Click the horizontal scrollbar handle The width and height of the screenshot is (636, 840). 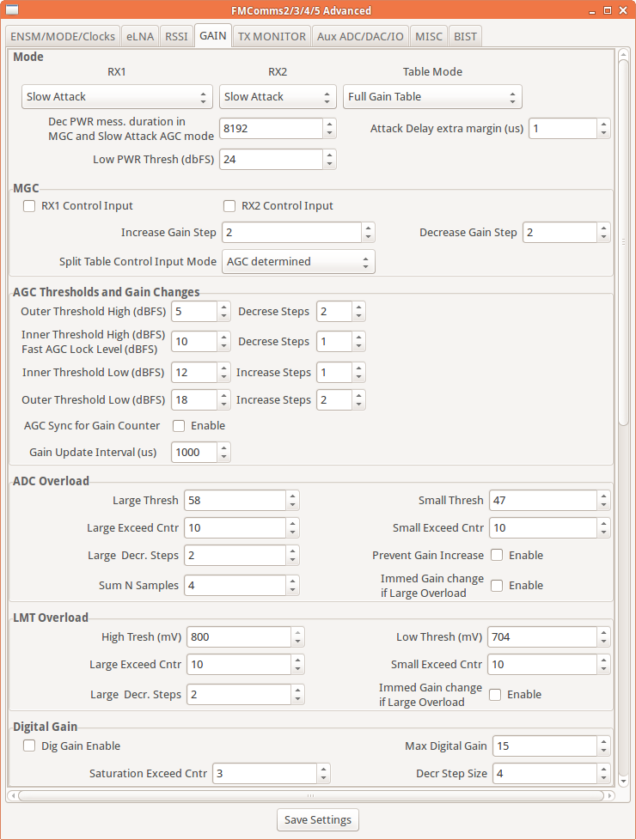pos(311,795)
